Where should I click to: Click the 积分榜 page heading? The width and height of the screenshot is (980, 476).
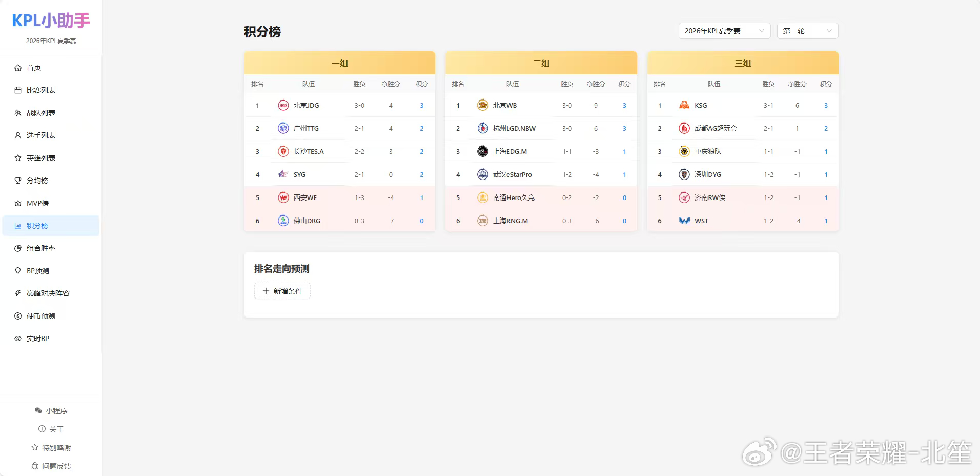[x=262, y=32]
